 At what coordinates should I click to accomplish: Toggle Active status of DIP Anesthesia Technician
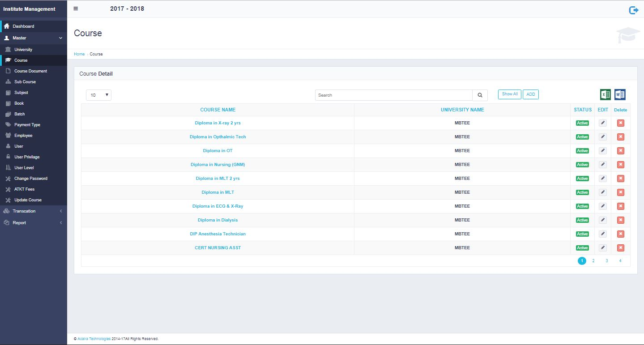coord(582,234)
